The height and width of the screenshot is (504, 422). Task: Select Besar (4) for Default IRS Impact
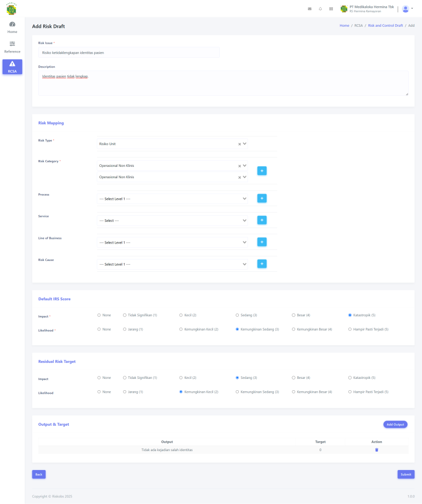pos(293,315)
